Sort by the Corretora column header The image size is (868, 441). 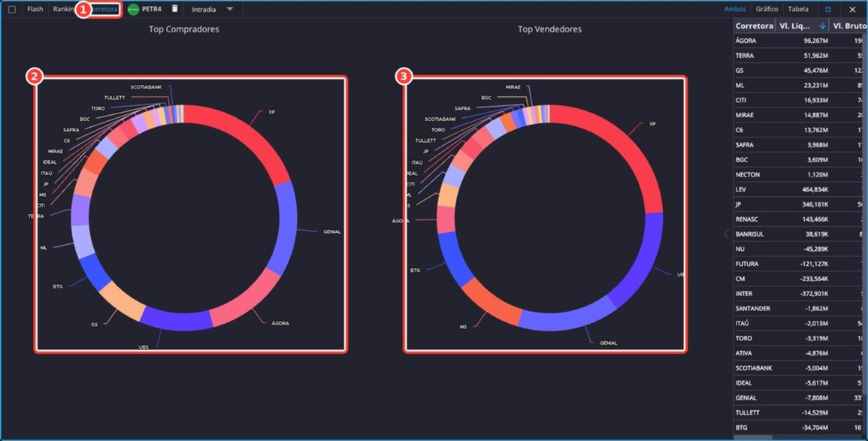click(754, 26)
